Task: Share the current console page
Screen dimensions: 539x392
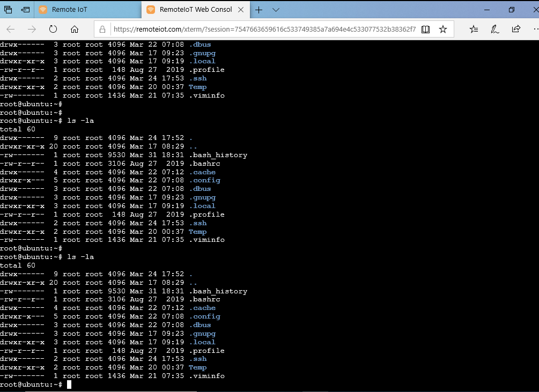Action: (516, 29)
